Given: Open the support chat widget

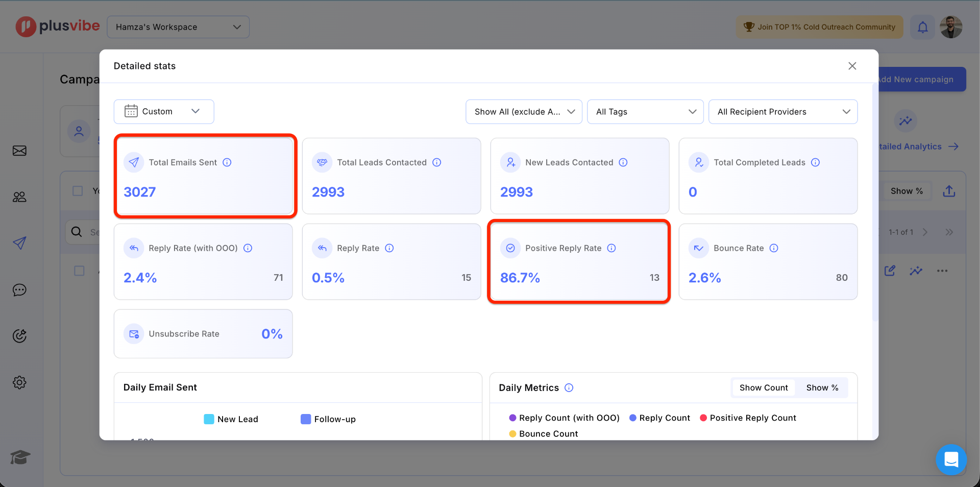Looking at the screenshot, I should click(x=951, y=459).
